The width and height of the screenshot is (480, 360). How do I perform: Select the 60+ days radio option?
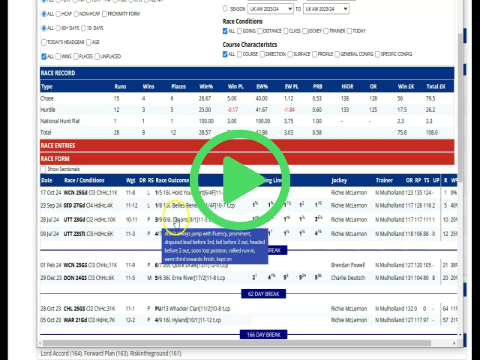click(58, 28)
